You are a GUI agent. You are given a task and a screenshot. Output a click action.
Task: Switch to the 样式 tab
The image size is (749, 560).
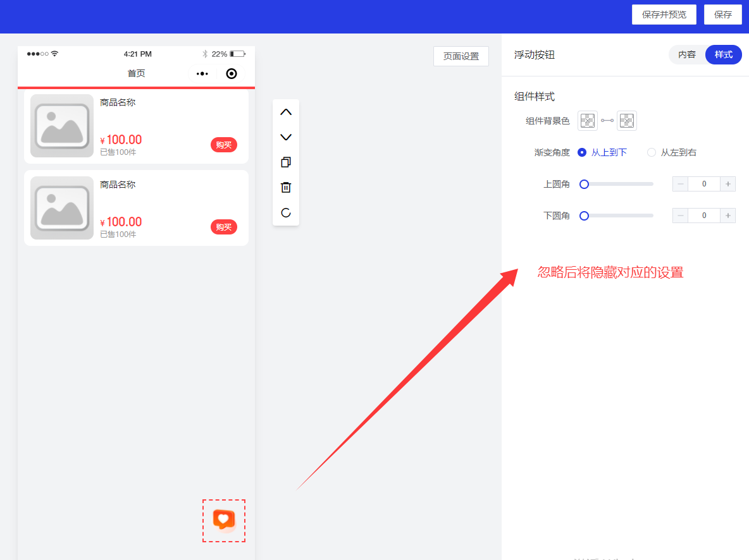723,54
